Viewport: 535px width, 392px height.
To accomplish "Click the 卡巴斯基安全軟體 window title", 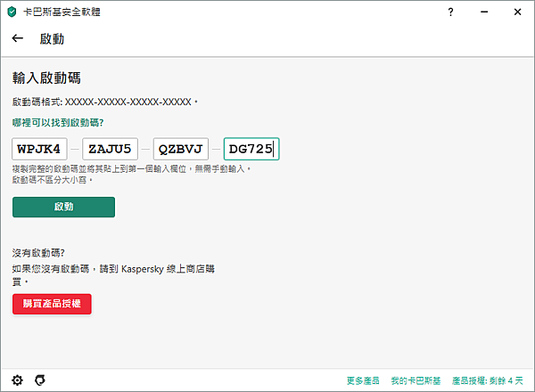I will click(x=62, y=12).
